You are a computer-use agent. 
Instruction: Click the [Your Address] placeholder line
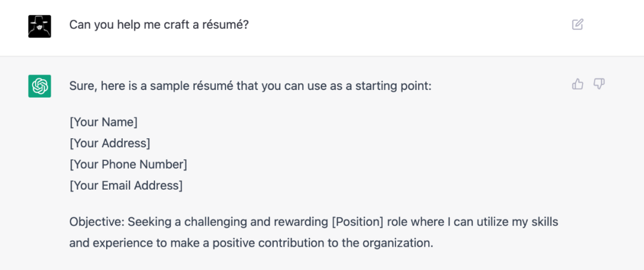click(x=110, y=143)
